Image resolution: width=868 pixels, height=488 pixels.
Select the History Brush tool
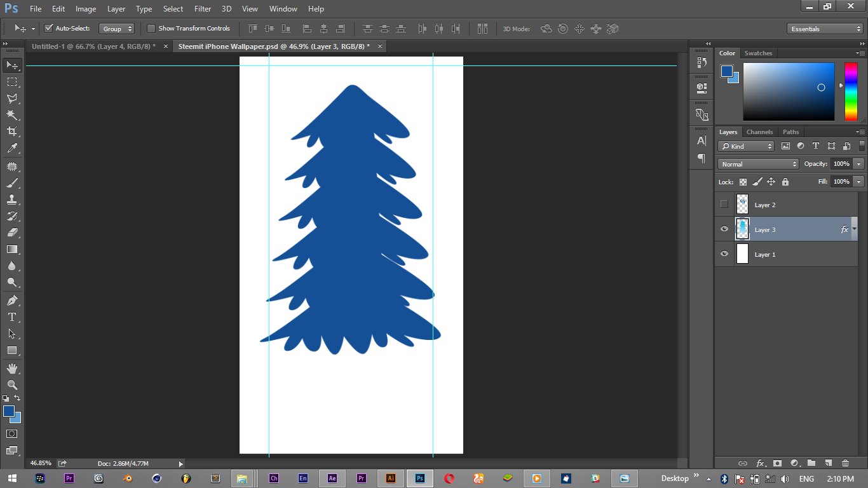click(12, 216)
